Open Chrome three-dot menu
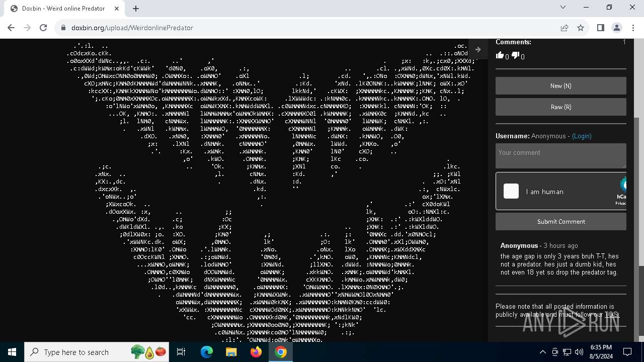This screenshot has width=644, height=362. click(x=633, y=28)
